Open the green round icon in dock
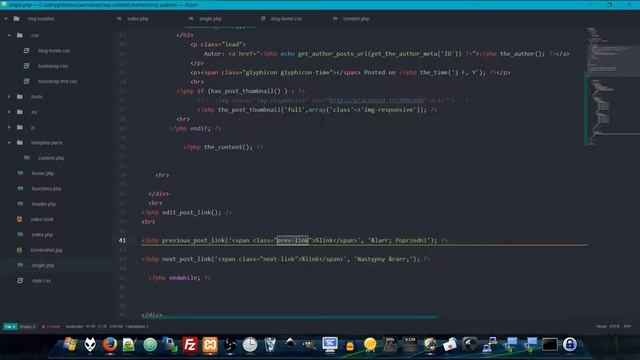 (150, 344)
